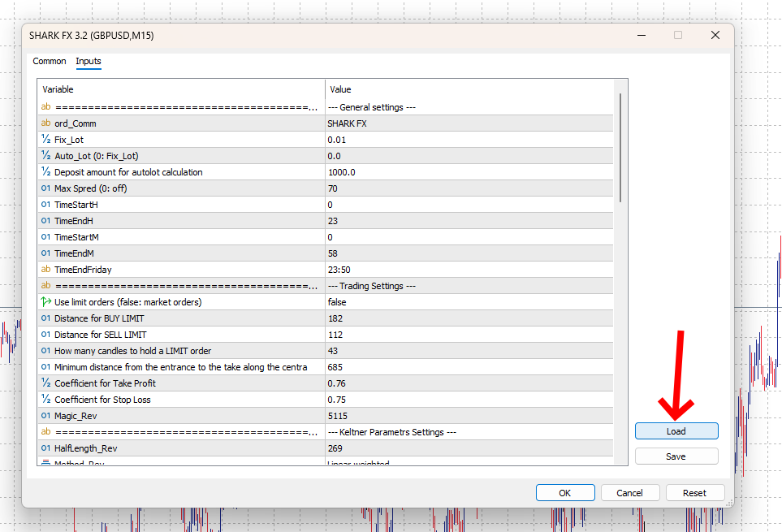
Task: Edit the ord_Comm value SHARK FX
Action: (x=469, y=123)
